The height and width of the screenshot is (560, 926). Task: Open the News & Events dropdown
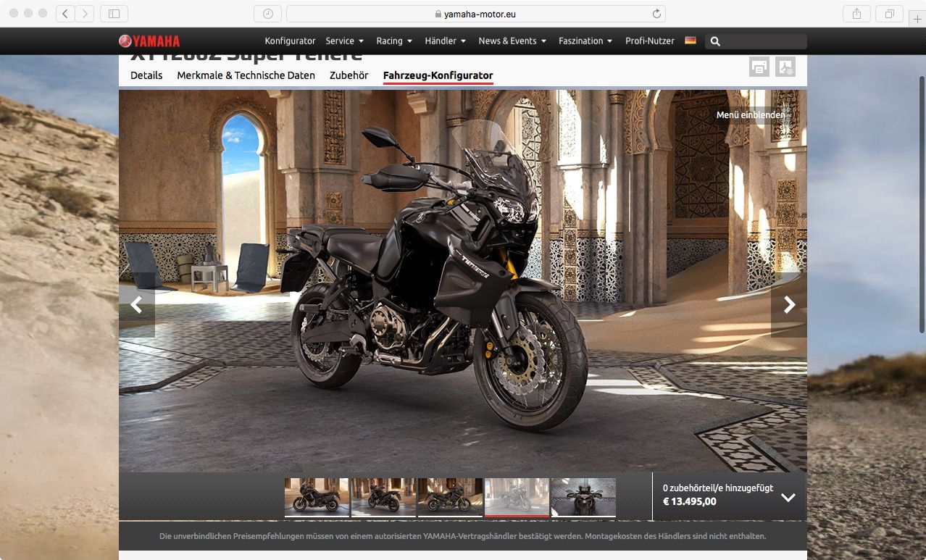click(x=512, y=41)
